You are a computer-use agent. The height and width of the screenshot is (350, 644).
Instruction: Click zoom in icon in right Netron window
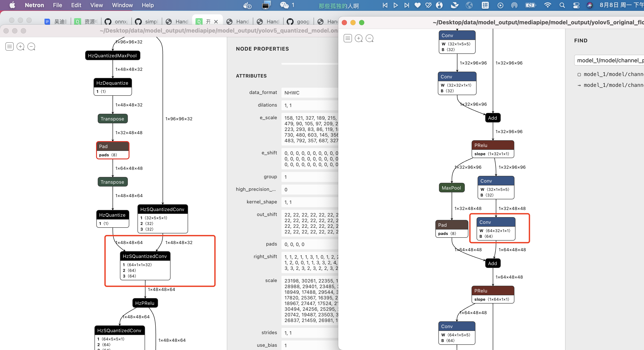[x=358, y=38]
